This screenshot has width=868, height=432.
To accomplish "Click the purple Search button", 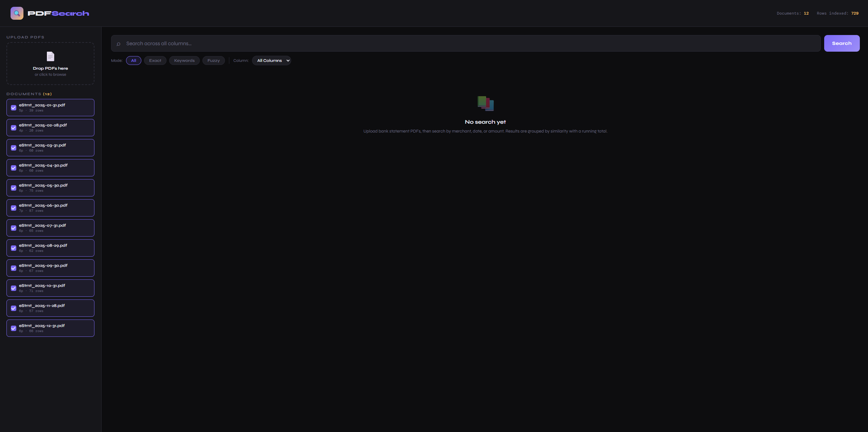I will click(842, 43).
